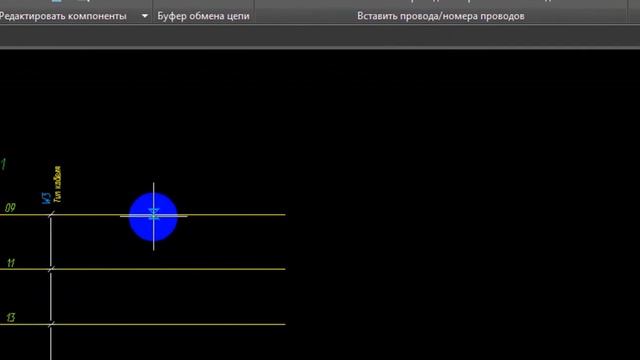Open the 'Редактировать компоненты' panel
The width and height of the screenshot is (640, 360).
click(63, 16)
